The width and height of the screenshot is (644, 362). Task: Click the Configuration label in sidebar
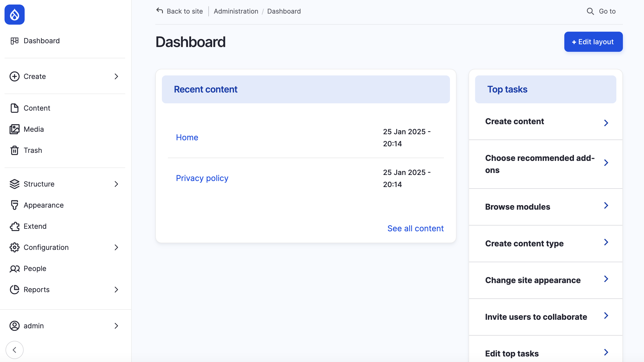(x=46, y=247)
